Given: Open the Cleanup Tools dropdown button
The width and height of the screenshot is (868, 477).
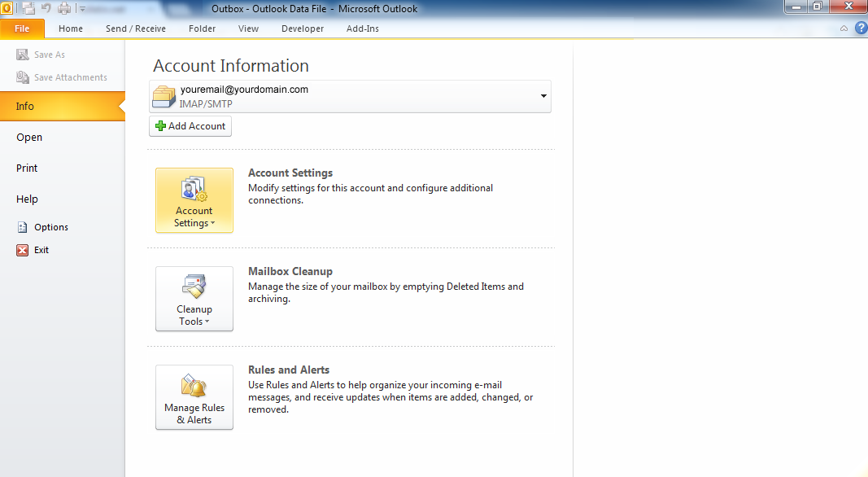Looking at the screenshot, I should coord(194,300).
